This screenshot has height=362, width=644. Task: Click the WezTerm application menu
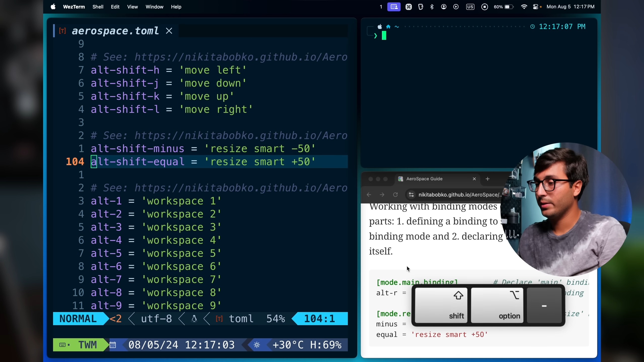pyautogui.click(x=74, y=7)
